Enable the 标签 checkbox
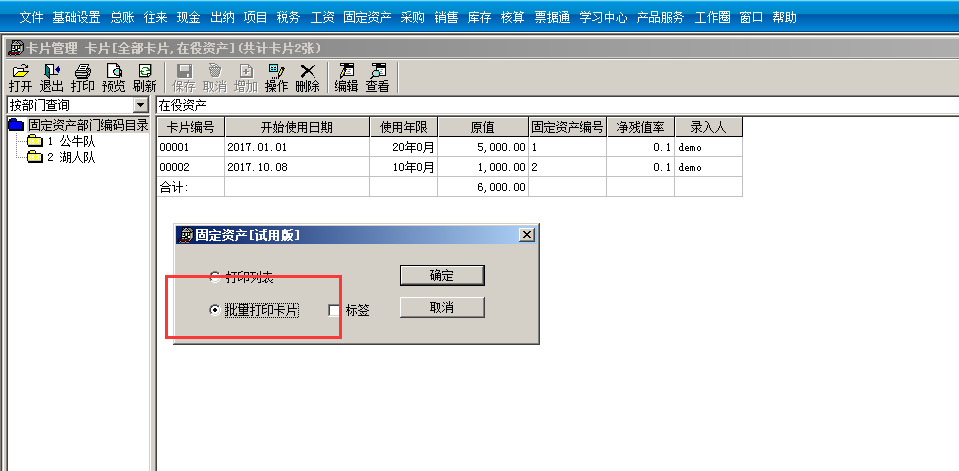Screen dimensions: 959x471 point(334,310)
